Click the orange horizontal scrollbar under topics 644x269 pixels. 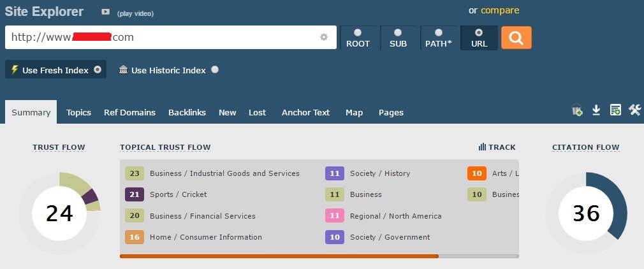coord(279,256)
